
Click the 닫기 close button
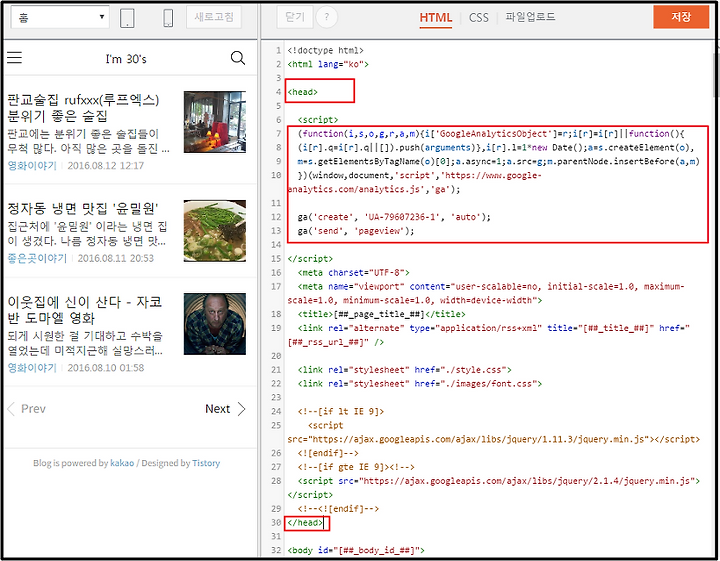point(295,17)
